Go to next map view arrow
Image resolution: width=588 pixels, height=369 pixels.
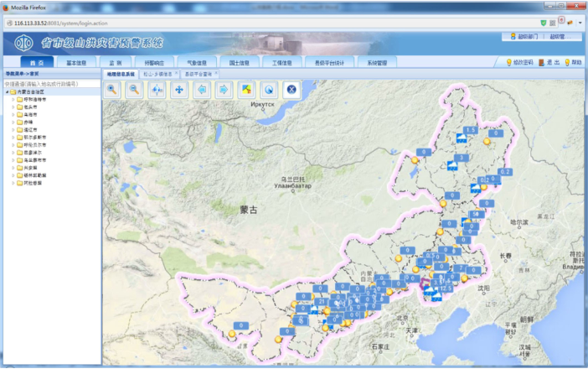(223, 90)
